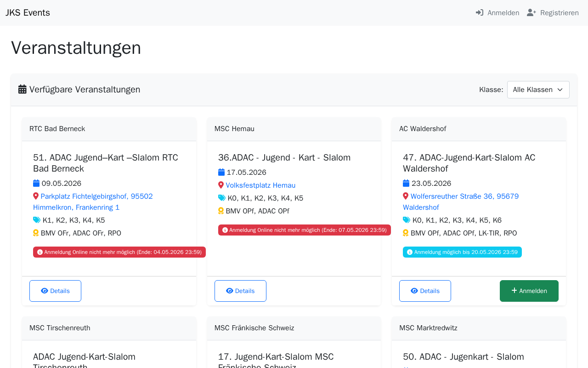Image resolution: width=588 pixels, height=368 pixels.
Task: Click badge Anmeldung möglich bis 20.05.2026 23:59
Action: click(x=462, y=252)
